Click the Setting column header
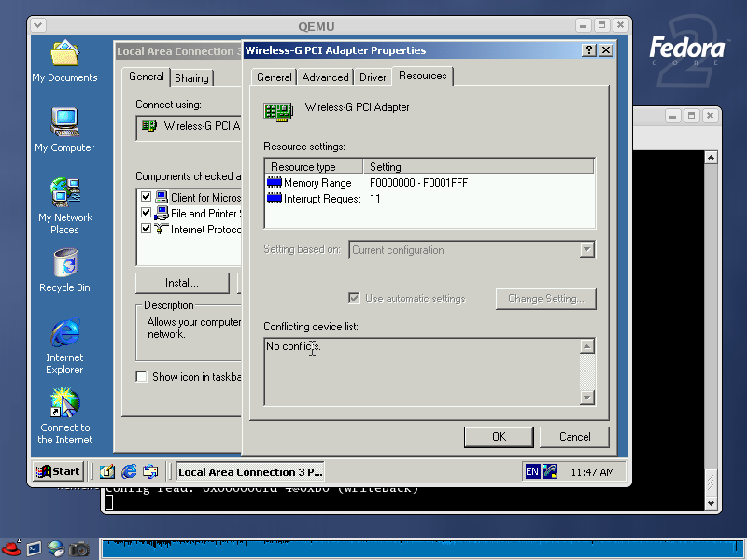This screenshot has width=747, height=560. [478, 167]
